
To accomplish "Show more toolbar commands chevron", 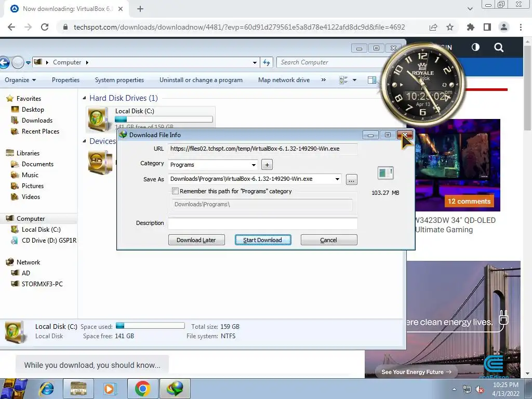I will tap(323, 79).
